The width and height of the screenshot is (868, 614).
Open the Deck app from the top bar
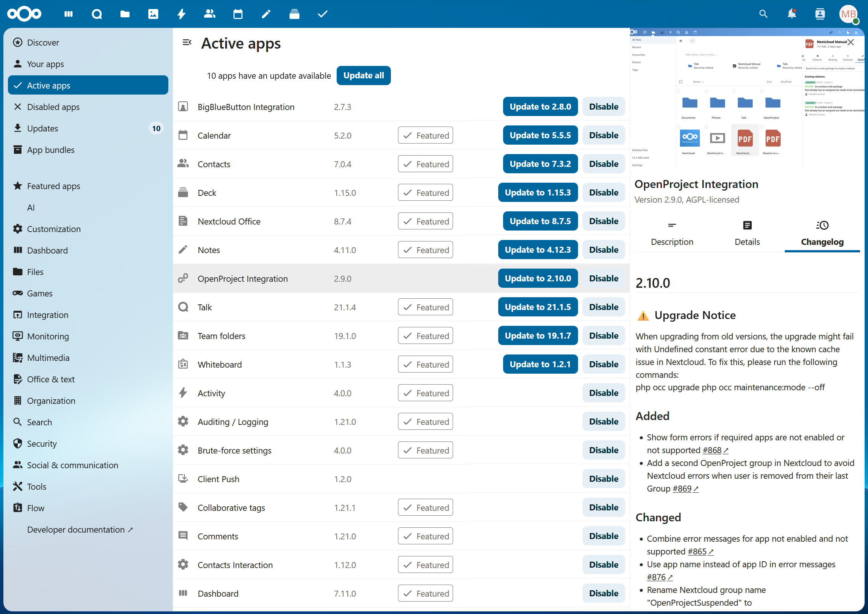294,14
